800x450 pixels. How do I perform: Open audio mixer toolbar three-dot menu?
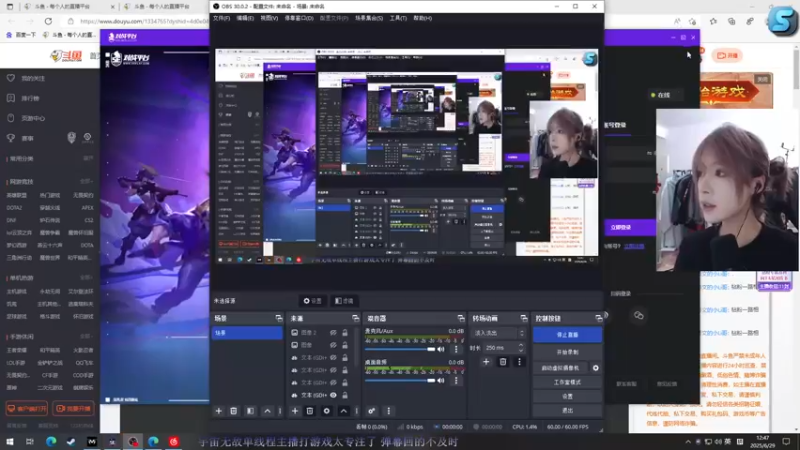tap(388, 411)
